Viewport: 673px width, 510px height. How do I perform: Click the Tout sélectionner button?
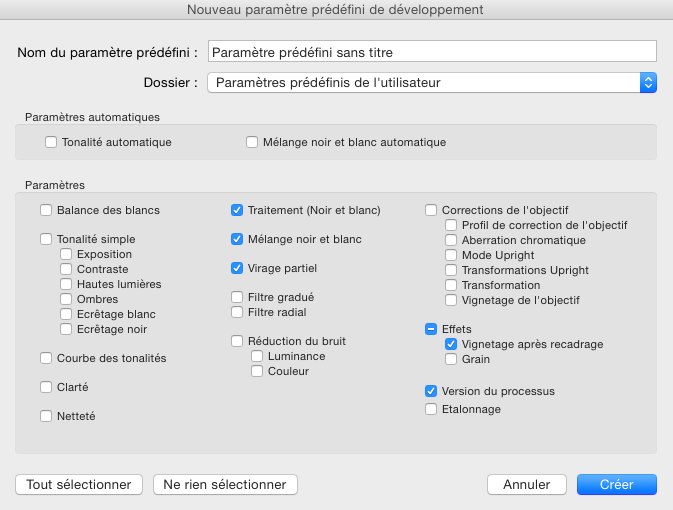[x=79, y=484]
